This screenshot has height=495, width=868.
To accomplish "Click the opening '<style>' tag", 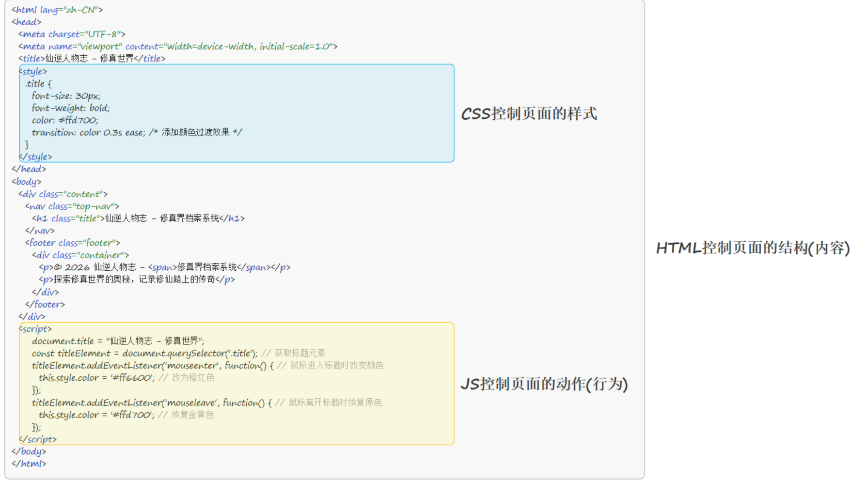I will click(33, 71).
